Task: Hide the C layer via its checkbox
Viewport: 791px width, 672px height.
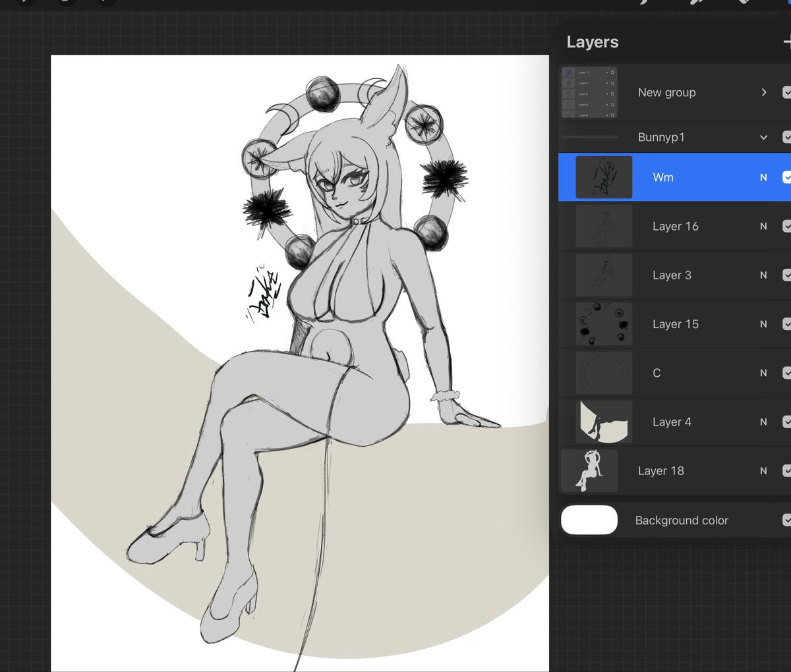Action: click(x=787, y=373)
